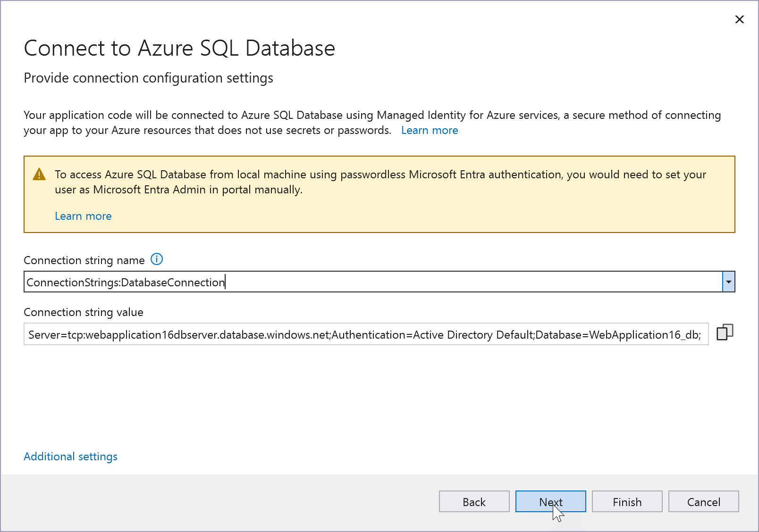
Task: Click the Connection string value text box
Action: pyautogui.click(x=366, y=334)
